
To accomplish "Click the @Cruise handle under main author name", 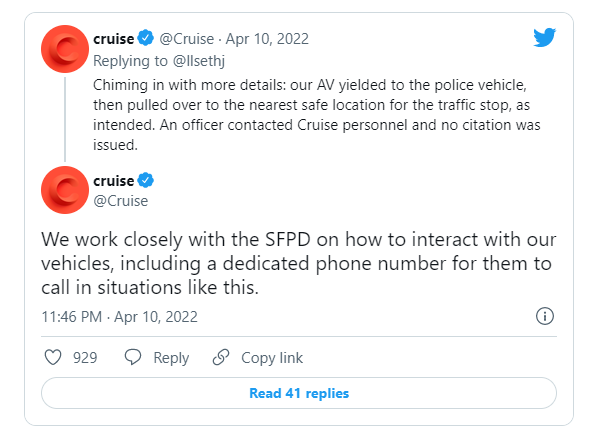I will point(121,201).
